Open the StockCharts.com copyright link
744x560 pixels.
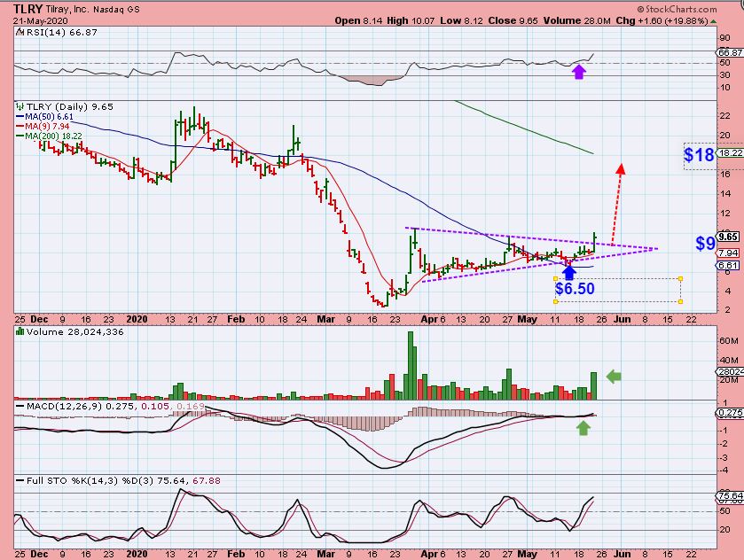coord(677,9)
